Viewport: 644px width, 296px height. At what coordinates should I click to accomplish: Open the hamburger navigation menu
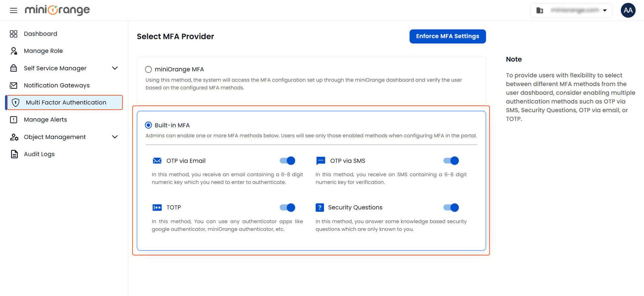click(x=13, y=10)
